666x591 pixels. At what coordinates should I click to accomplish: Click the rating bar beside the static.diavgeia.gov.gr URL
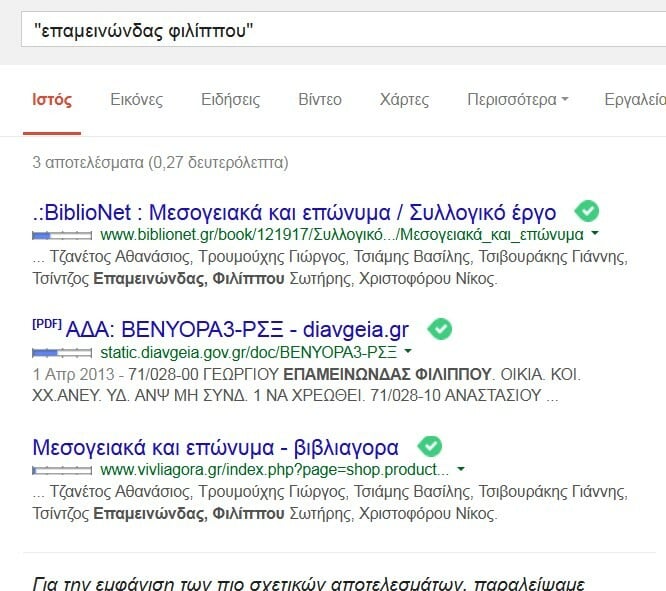pyautogui.click(x=62, y=353)
